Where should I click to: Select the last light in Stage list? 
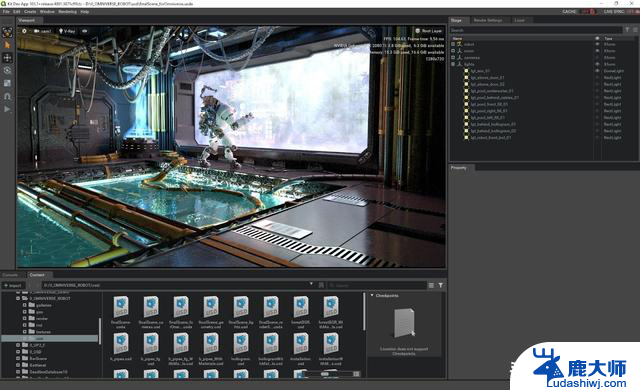[x=491, y=138]
